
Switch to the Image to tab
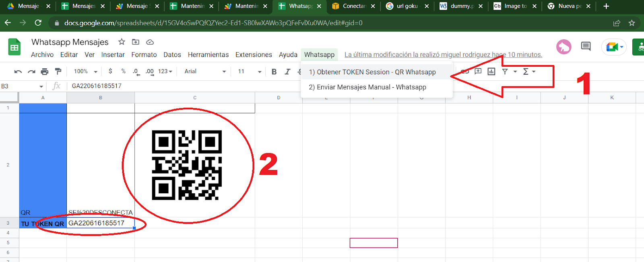point(516,6)
